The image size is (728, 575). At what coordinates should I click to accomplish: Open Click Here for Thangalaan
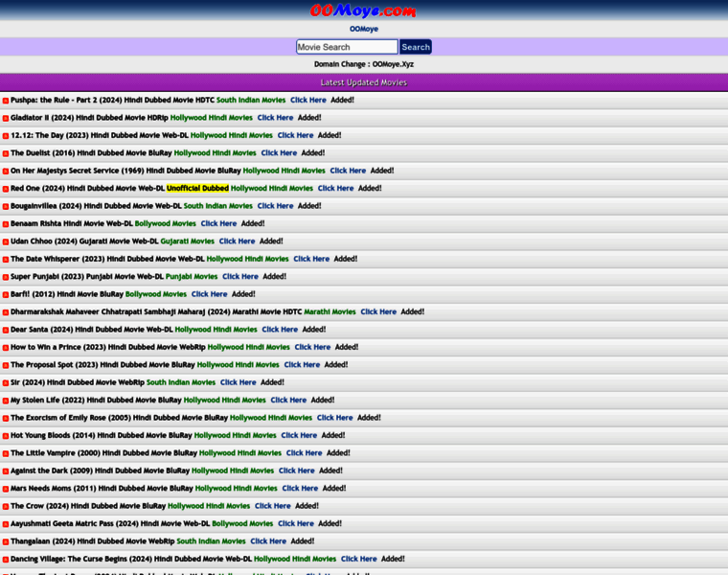point(268,541)
